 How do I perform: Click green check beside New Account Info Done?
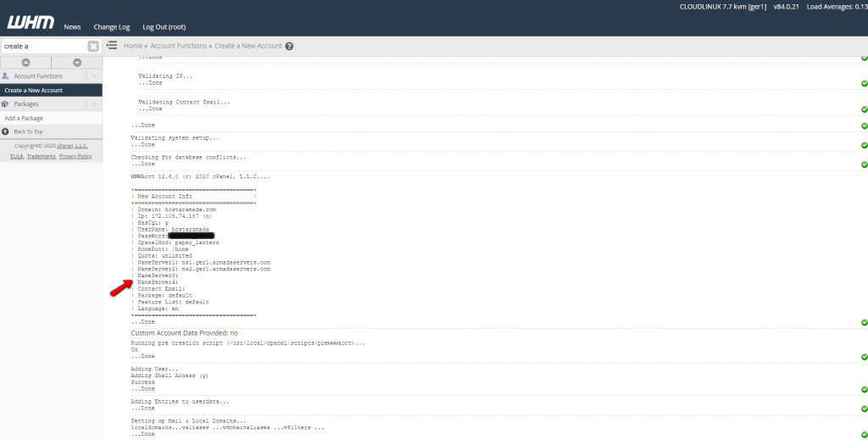(864, 323)
